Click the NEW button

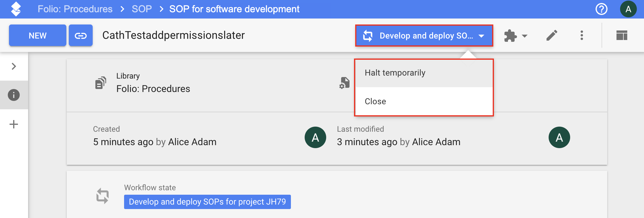click(38, 35)
